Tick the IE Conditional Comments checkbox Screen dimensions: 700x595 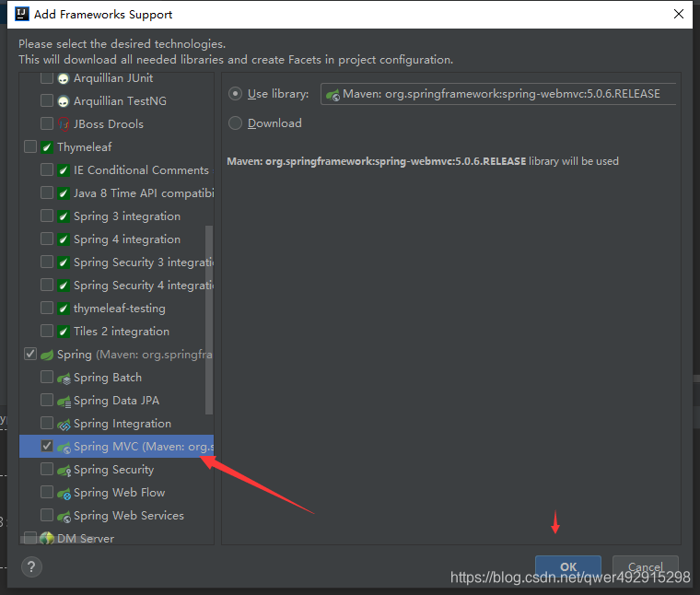point(47,169)
